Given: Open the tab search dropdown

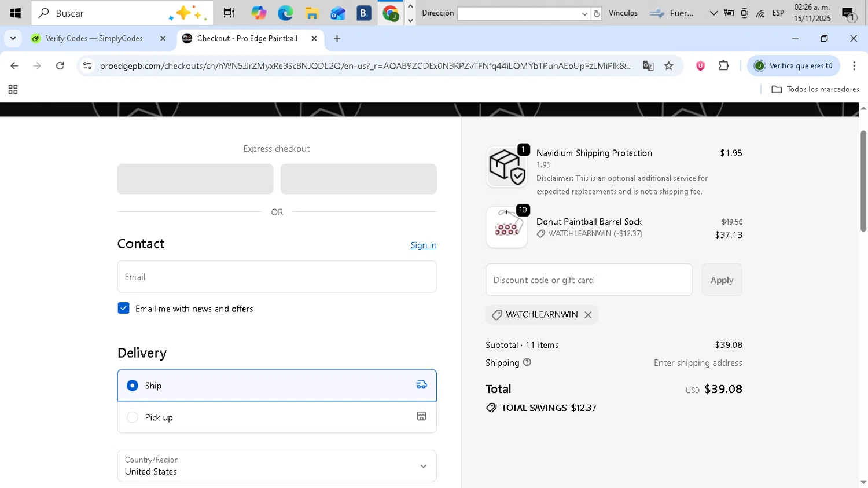Looking at the screenshot, I should (x=13, y=38).
